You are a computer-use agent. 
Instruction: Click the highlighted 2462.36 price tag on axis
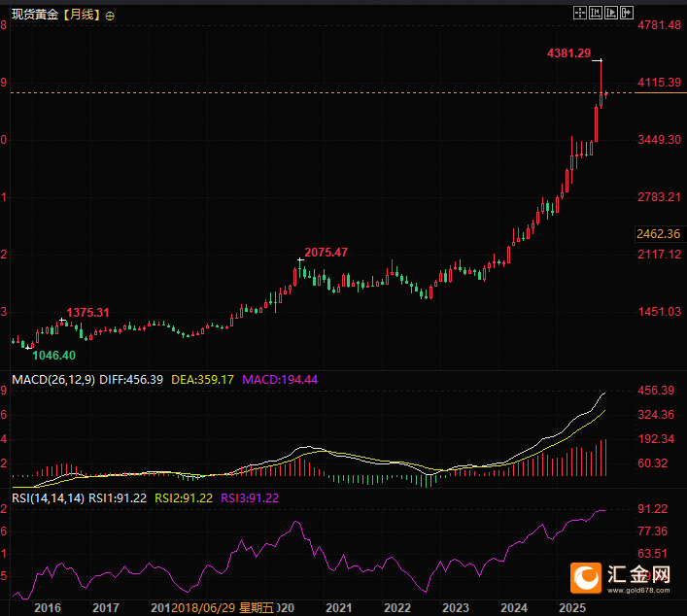(658, 233)
